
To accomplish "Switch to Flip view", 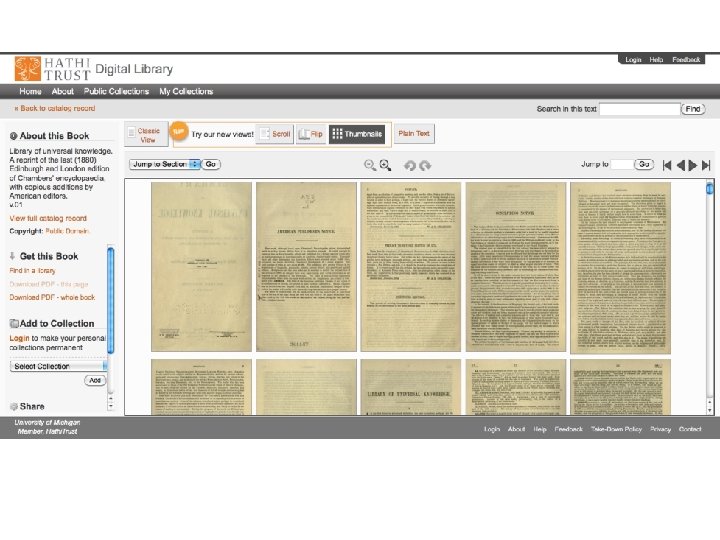I will 311,134.
